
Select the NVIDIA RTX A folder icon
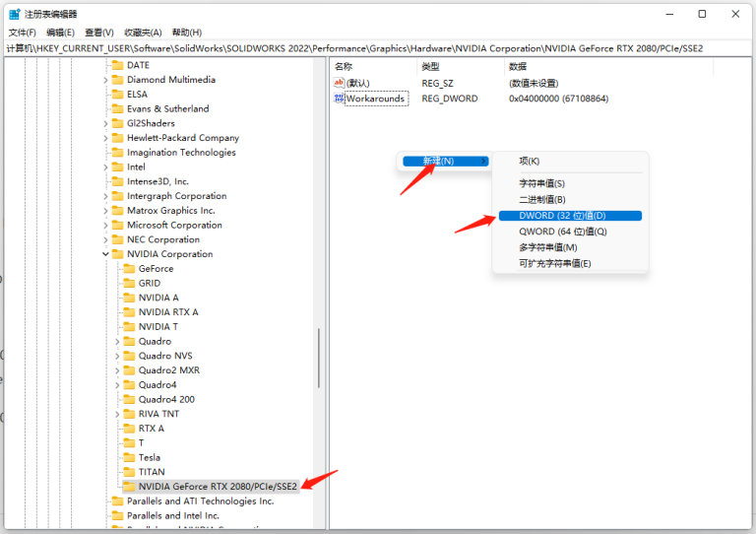point(129,312)
